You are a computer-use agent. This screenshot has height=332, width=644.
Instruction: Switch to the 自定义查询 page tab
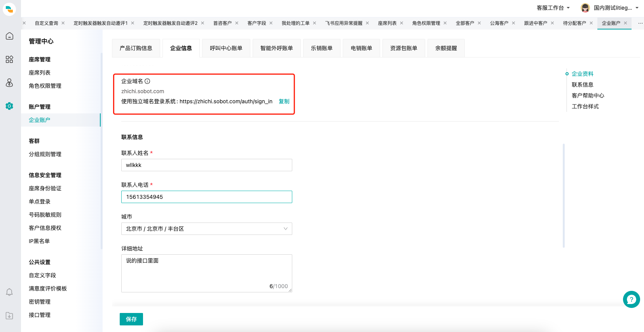click(x=47, y=23)
